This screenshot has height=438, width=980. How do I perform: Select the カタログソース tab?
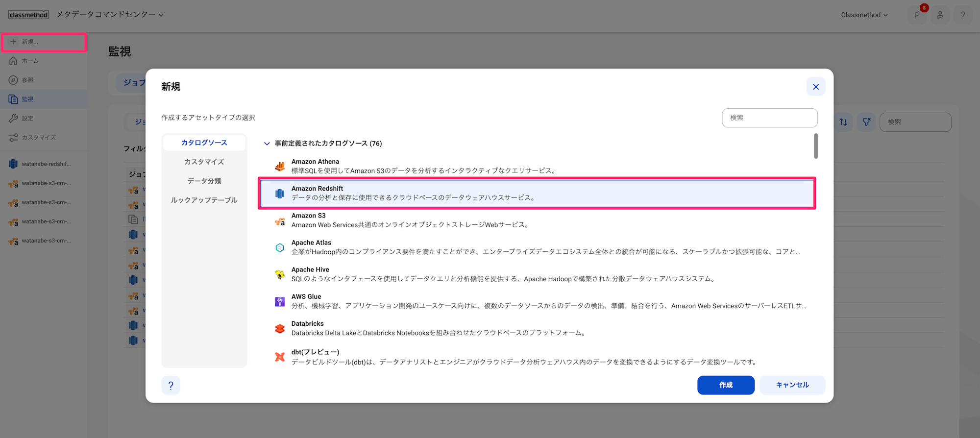[204, 143]
